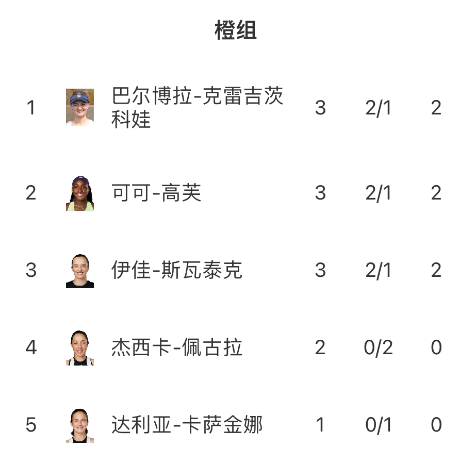
Task: Select player name 伊佳-斯瓦泰克
Action: pos(176,270)
